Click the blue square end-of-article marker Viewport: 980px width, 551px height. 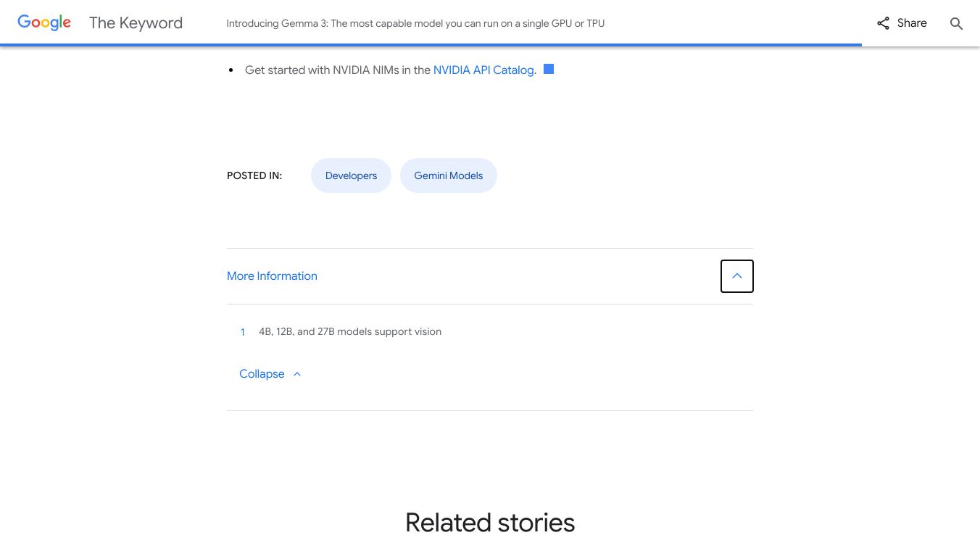[549, 69]
